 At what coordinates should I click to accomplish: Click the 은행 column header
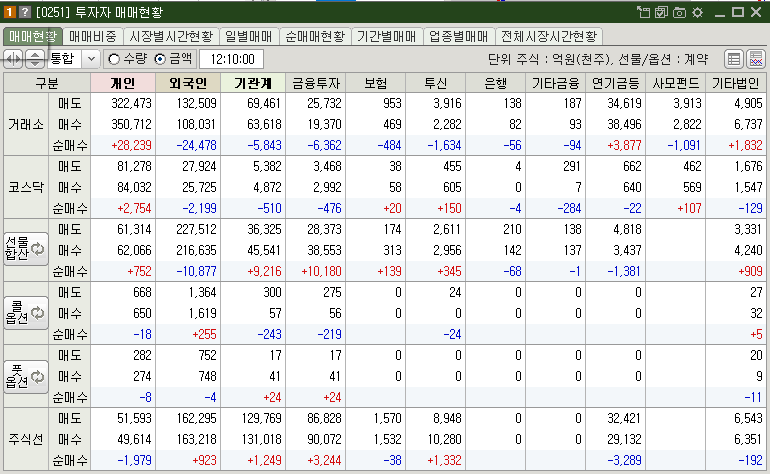(x=495, y=83)
